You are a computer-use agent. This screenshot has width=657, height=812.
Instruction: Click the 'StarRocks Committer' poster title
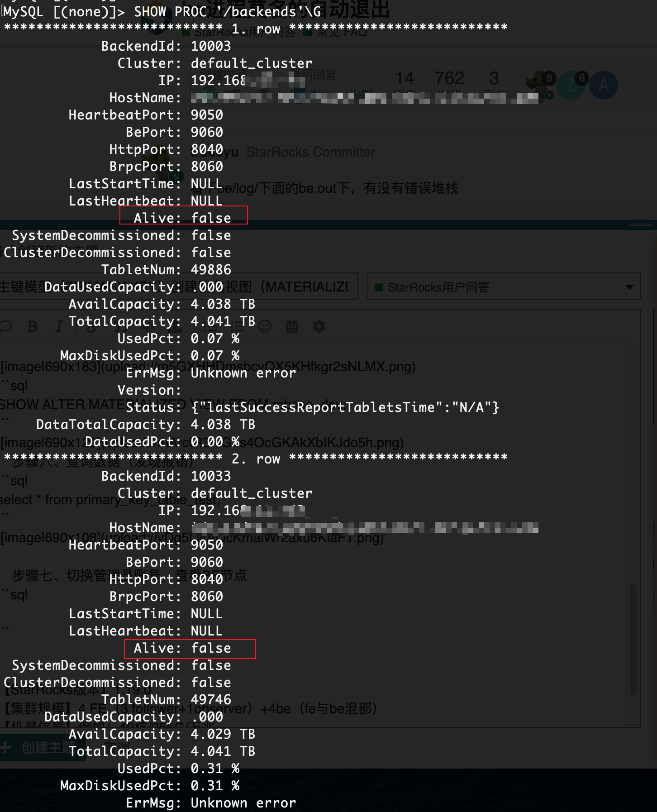pyautogui.click(x=310, y=152)
